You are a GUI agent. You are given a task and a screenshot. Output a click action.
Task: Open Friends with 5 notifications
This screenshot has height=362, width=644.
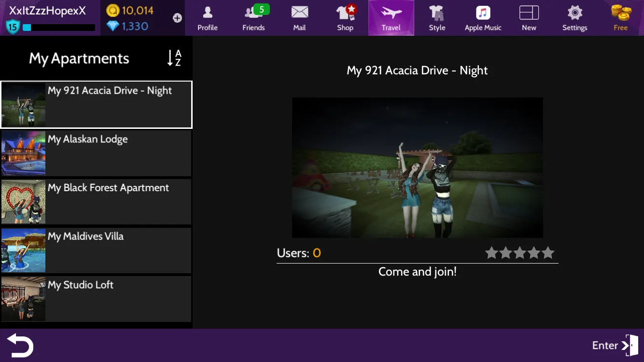253,18
